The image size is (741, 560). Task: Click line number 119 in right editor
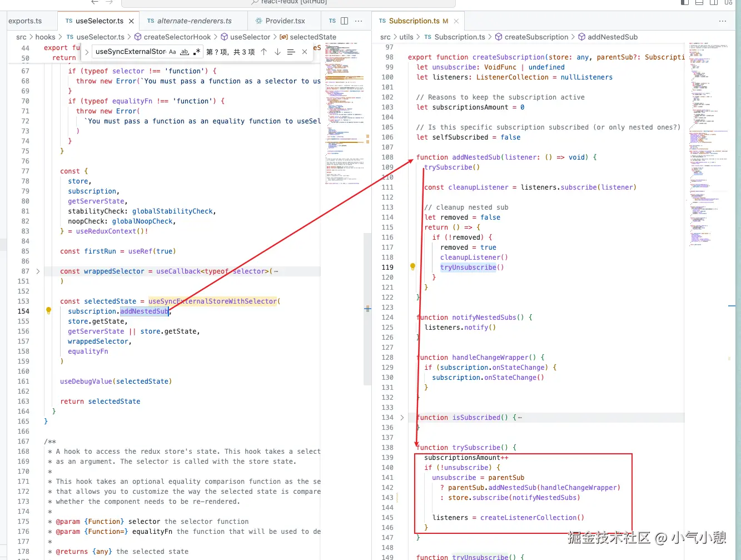[387, 267]
